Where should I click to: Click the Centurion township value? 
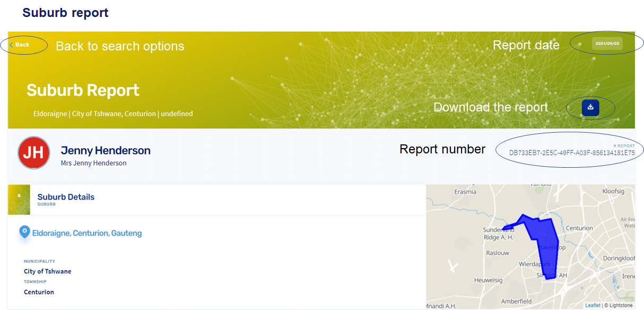[39, 292]
